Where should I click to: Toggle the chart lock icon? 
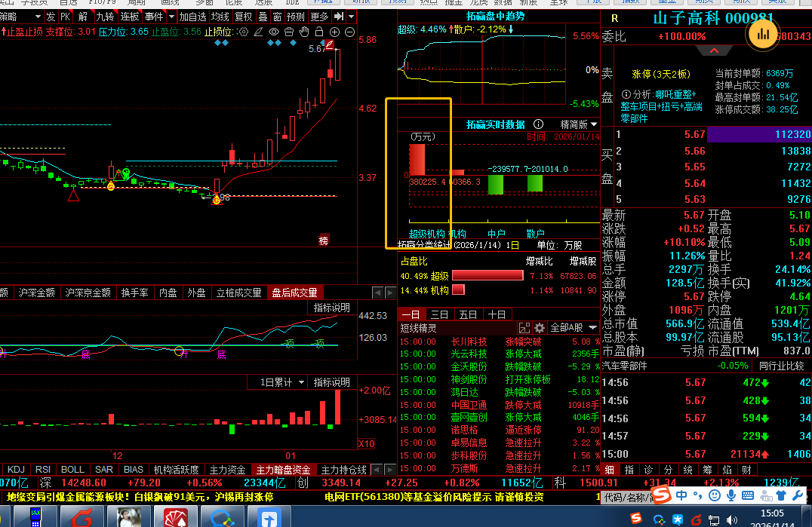(x=319, y=32)
